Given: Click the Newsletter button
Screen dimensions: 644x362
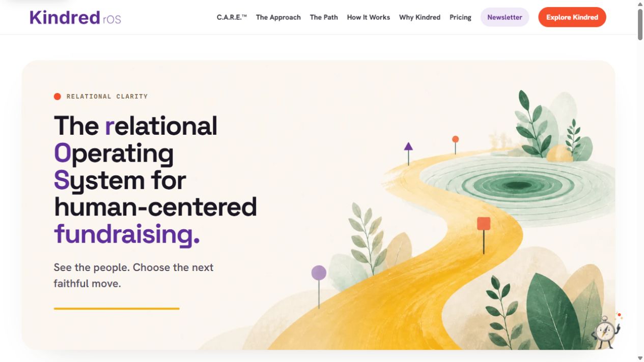Looking at the screenshot, I should click(505, 17).
